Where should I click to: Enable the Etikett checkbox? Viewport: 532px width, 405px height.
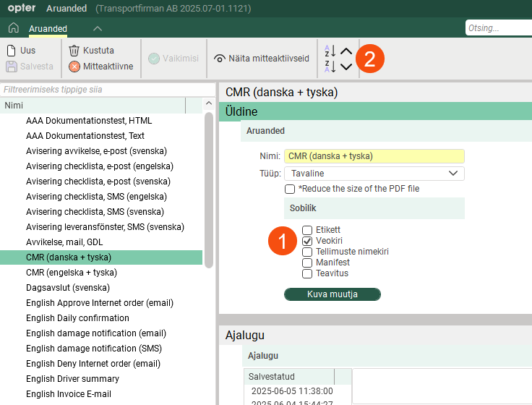(307, 230)
